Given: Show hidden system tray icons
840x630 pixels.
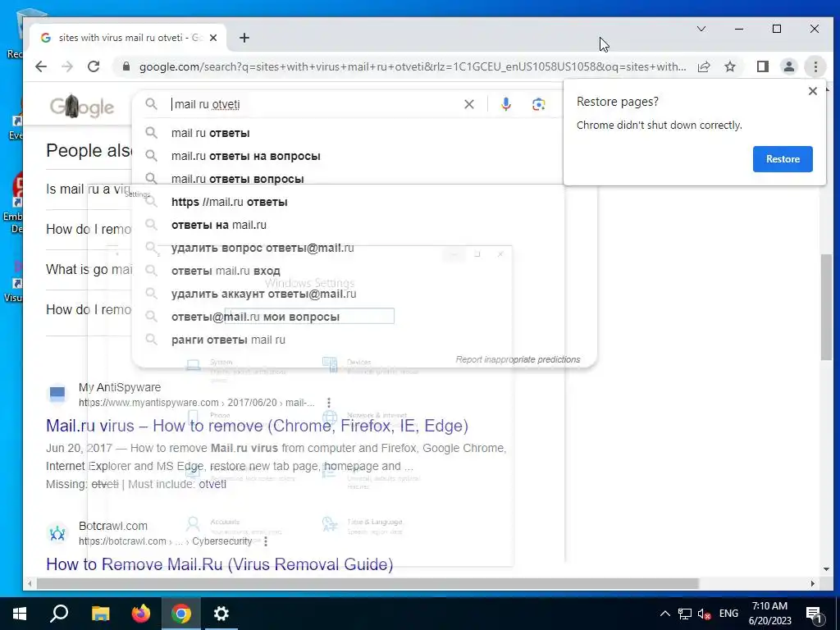Looking at the screenshot, I should (664, 614).
